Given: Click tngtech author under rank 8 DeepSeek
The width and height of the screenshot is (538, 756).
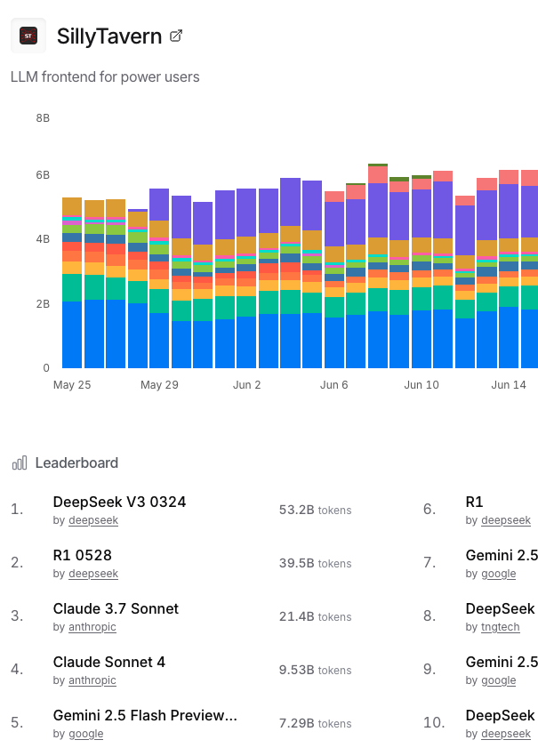Looking at the screenshot, I should click(x=501, y=627).
